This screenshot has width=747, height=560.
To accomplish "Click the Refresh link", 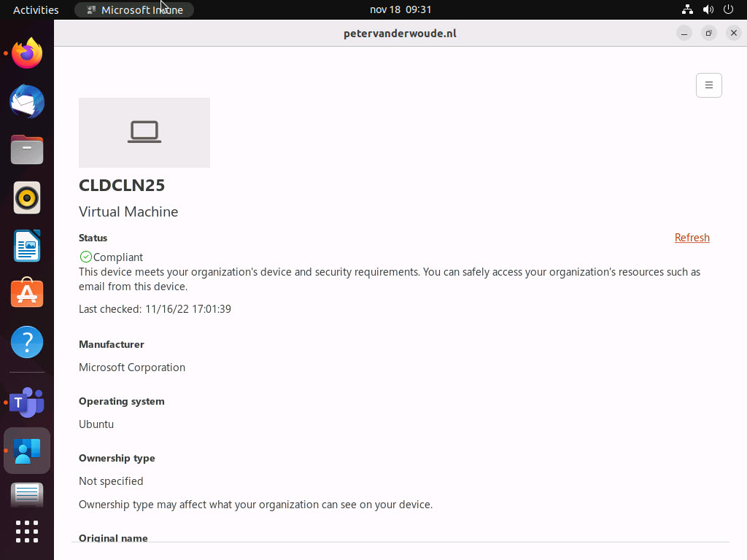I will click(x=692, y=238).
